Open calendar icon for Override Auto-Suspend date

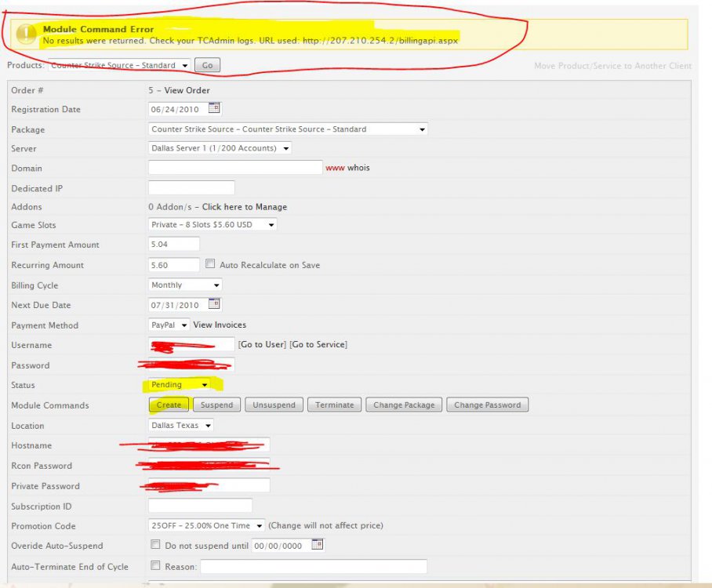tap(318, 545)
